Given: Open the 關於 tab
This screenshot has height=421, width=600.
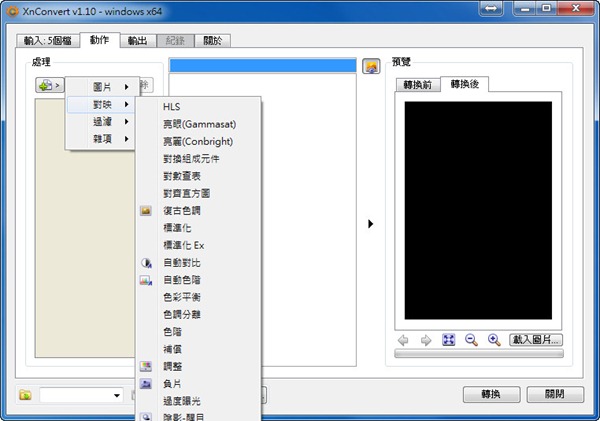Looking at the screenshot, I should coord(213,41).
